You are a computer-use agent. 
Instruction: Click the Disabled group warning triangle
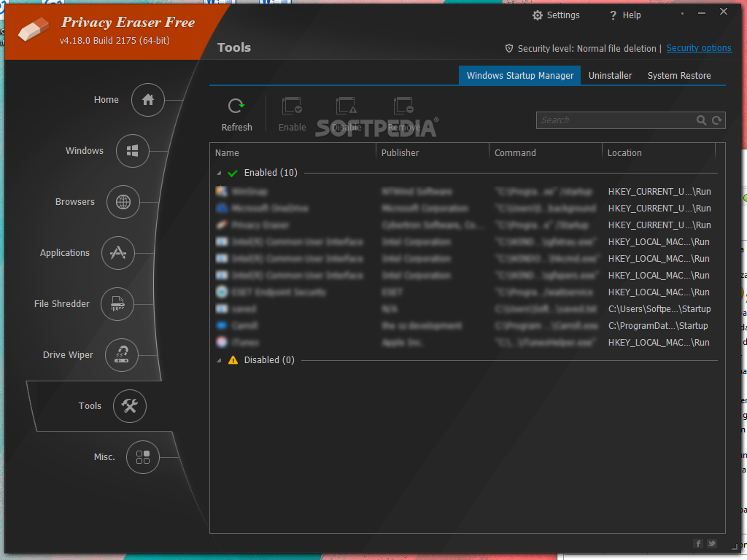pos(233,360)
